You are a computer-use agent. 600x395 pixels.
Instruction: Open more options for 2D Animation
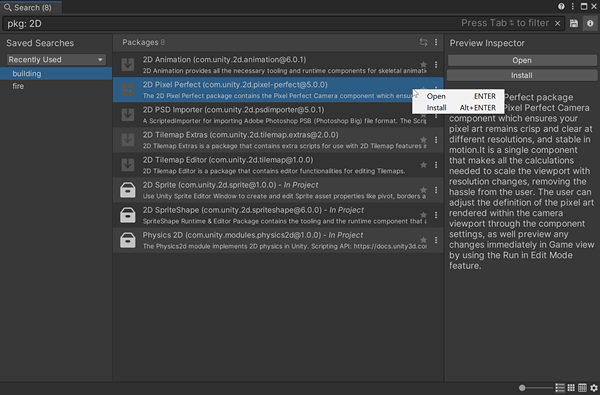pyautogui.click(x=436, y=65)
